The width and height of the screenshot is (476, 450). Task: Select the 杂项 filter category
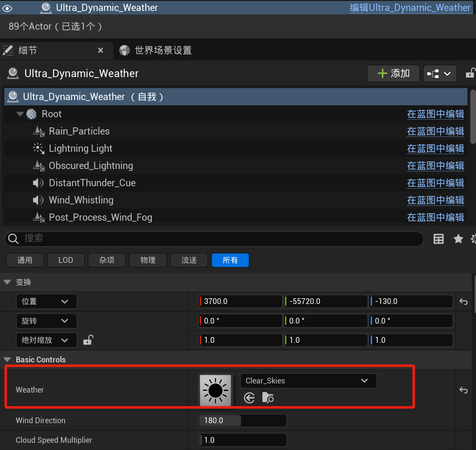[107, 260]
